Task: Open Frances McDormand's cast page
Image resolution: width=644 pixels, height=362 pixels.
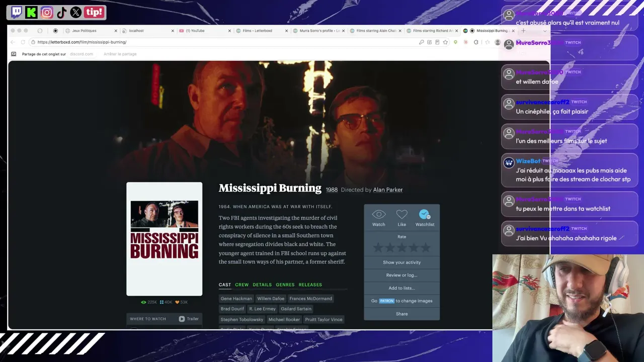Action: [x=311, y=299]
